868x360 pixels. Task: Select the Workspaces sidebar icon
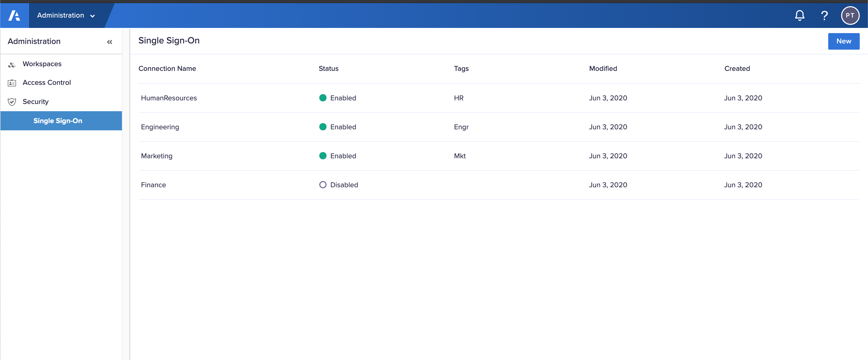click(x=11, y=64)
